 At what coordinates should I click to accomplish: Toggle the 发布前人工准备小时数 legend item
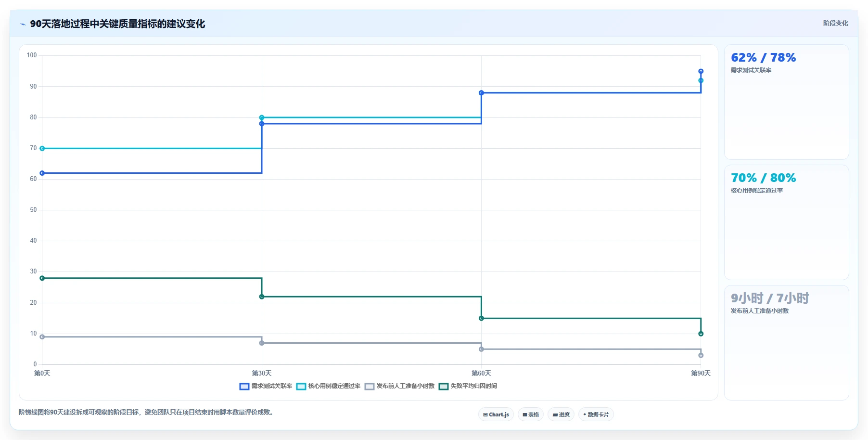pyautogui.click(x=399, y=386)
